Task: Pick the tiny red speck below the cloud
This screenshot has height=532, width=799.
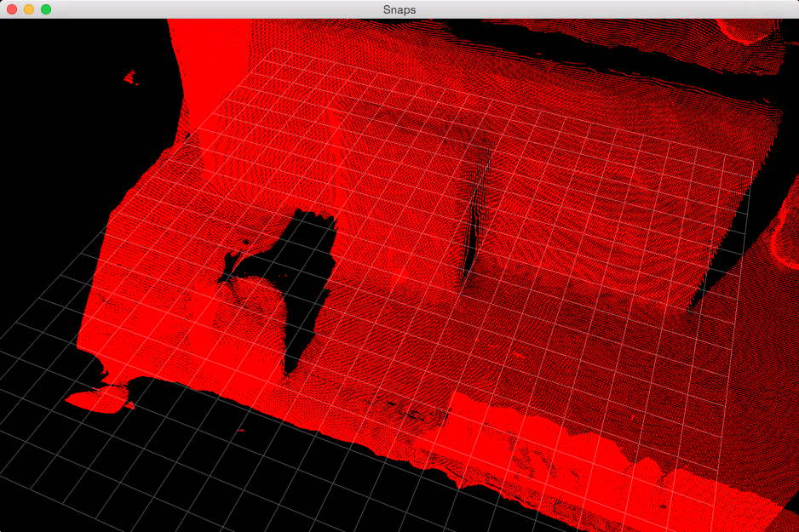Action: (x=241, y=431)
